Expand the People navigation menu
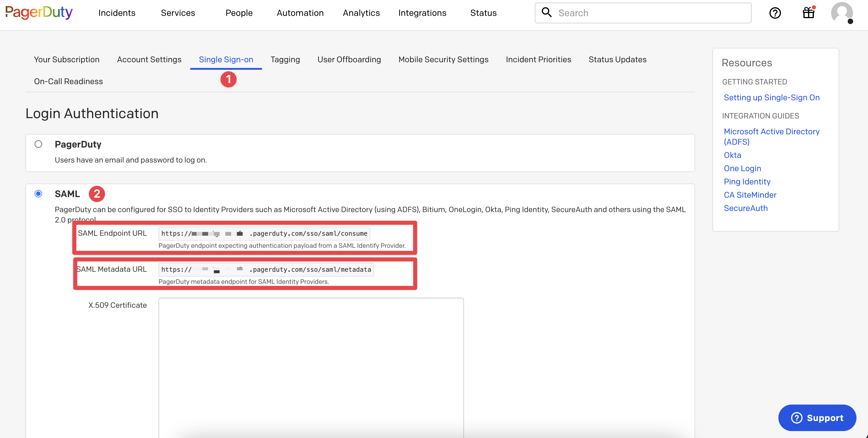The width and height of the screenshot is (868, 438). pyautogui.click(x=239, y=13)
